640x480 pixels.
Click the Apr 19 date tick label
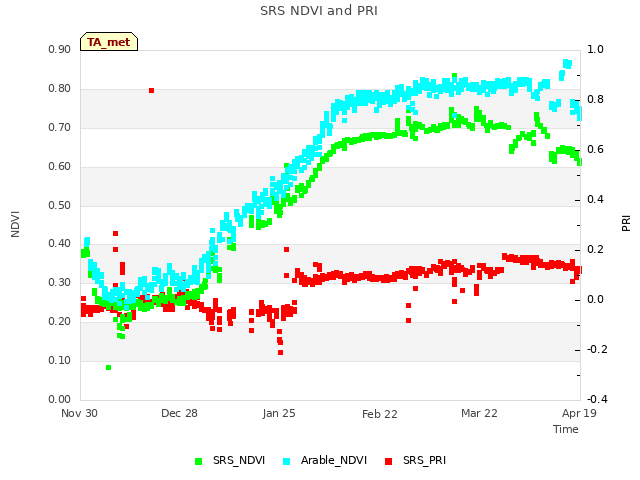pos(579,413)
